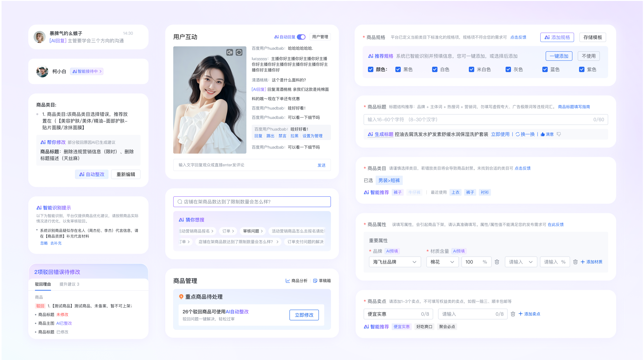Click the thumbs-down icon for generated title

coord(559,134)
